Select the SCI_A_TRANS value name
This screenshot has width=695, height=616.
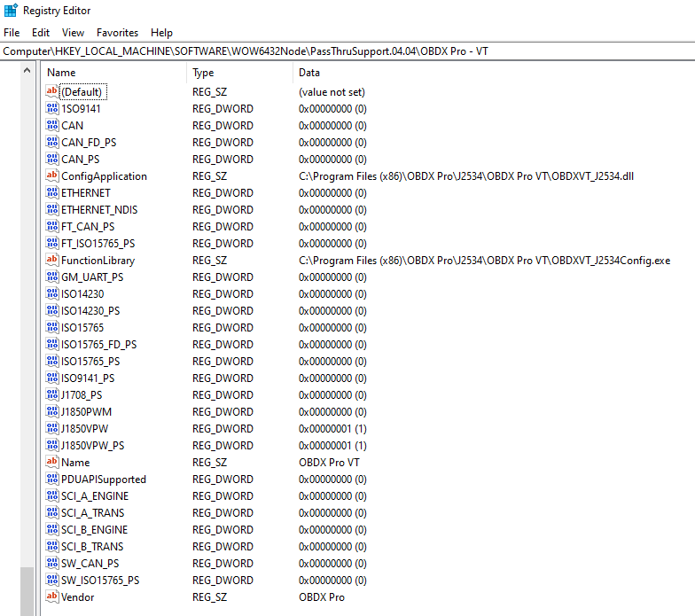(92, 512)
